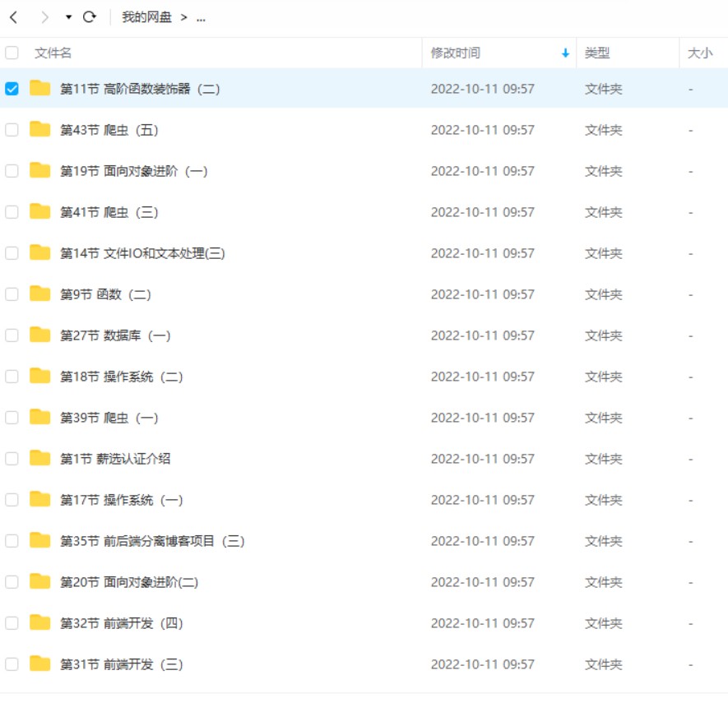
Task: Check the 第20节 面向对象进阶(二) checkbox
Action: coord(12,581)
